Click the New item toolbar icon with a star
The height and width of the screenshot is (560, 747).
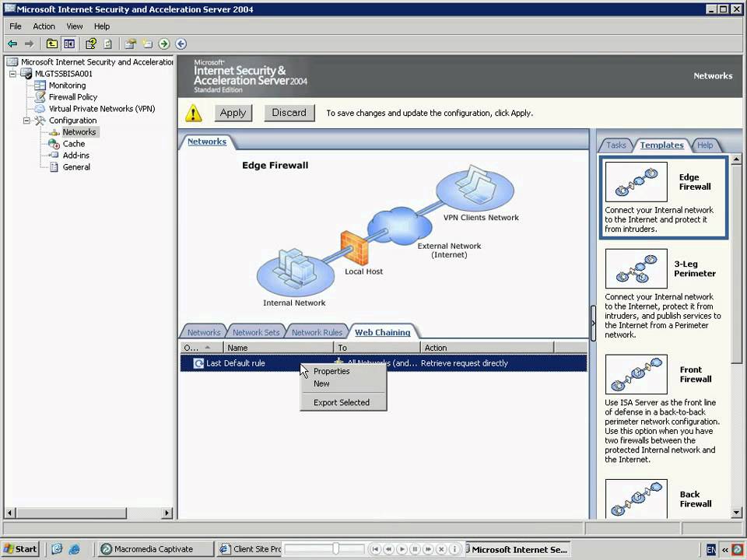click(147, 44)
